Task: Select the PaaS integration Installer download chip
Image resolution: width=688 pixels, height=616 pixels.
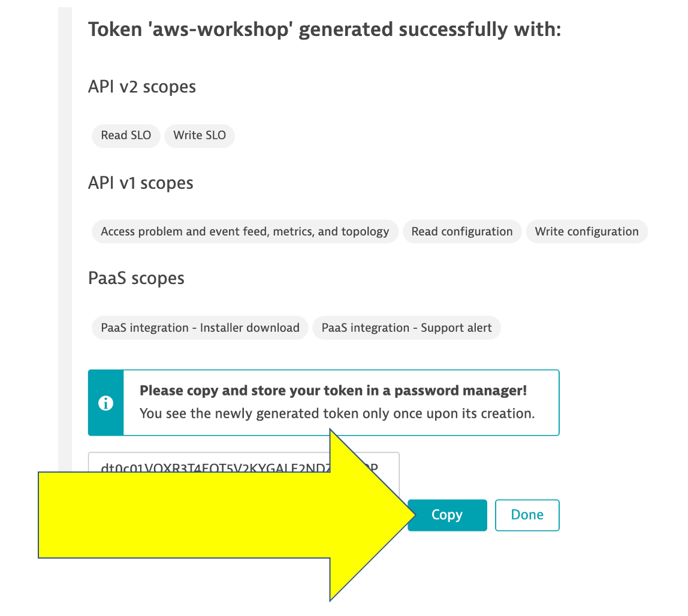Action: tap(200, 328)
